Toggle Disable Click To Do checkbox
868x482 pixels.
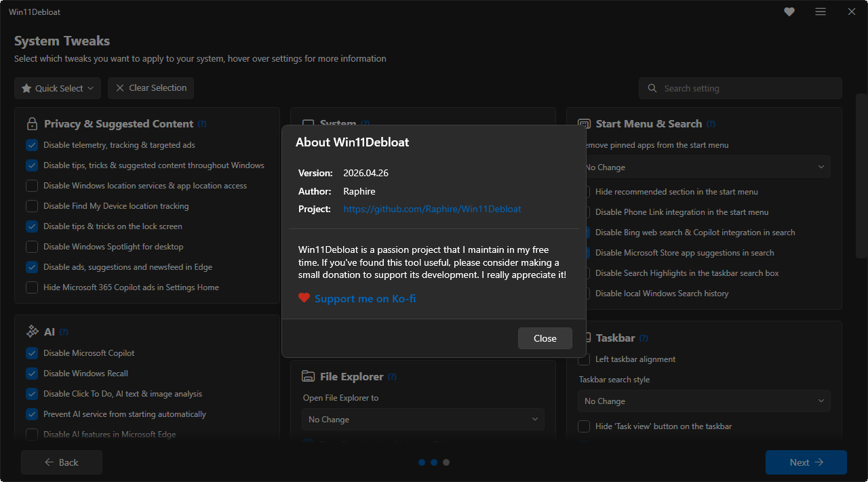[32, 394]
